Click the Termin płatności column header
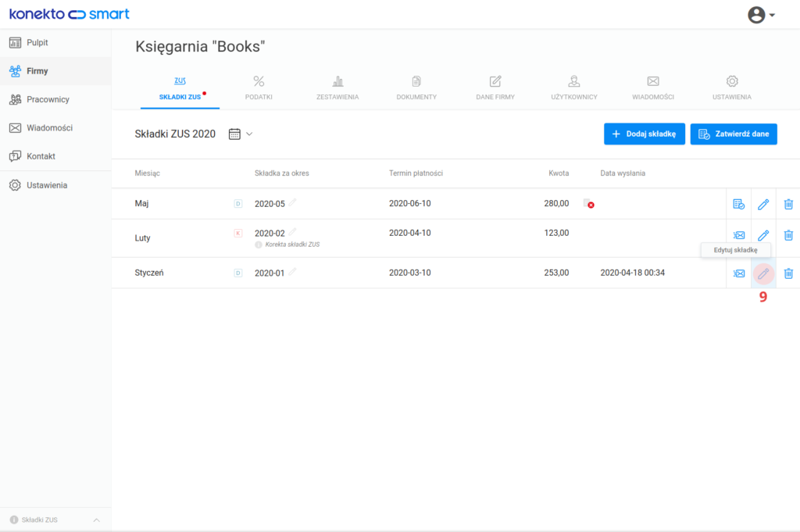Image resolution: width=800 pixels, height=532 pixels. [x=416, y=173]
